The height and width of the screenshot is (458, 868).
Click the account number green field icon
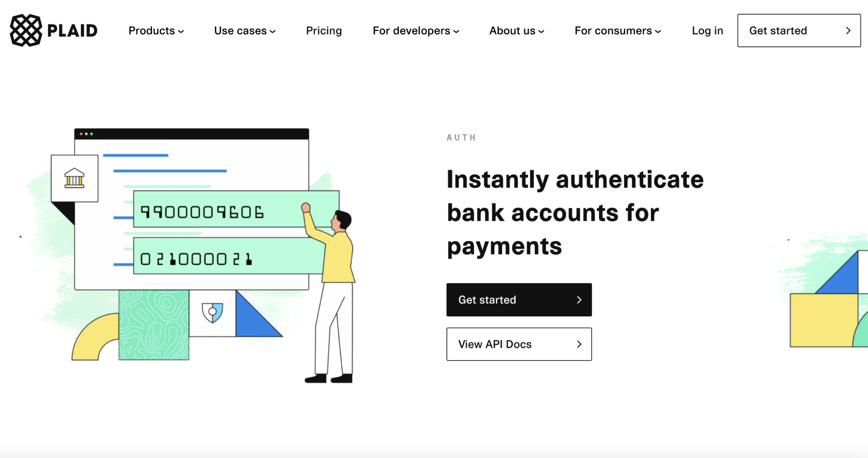coord(223,211)
